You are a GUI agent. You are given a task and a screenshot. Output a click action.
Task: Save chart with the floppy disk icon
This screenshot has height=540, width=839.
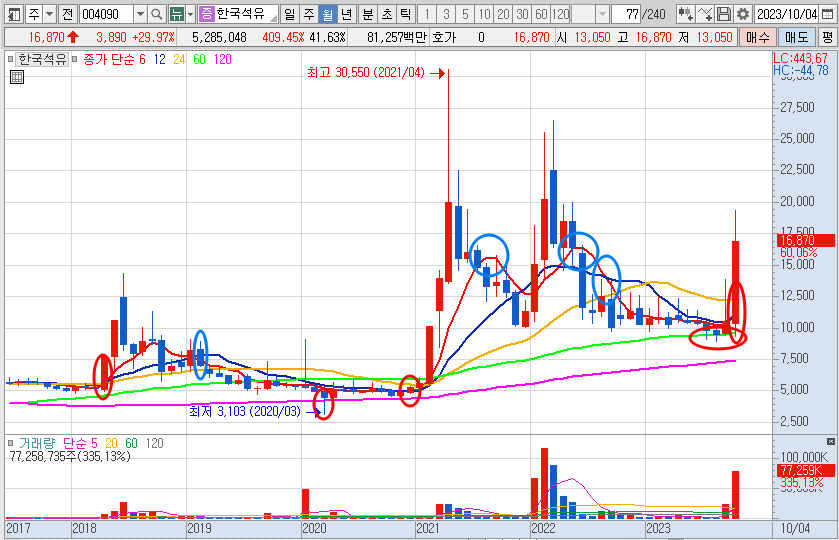724,14
